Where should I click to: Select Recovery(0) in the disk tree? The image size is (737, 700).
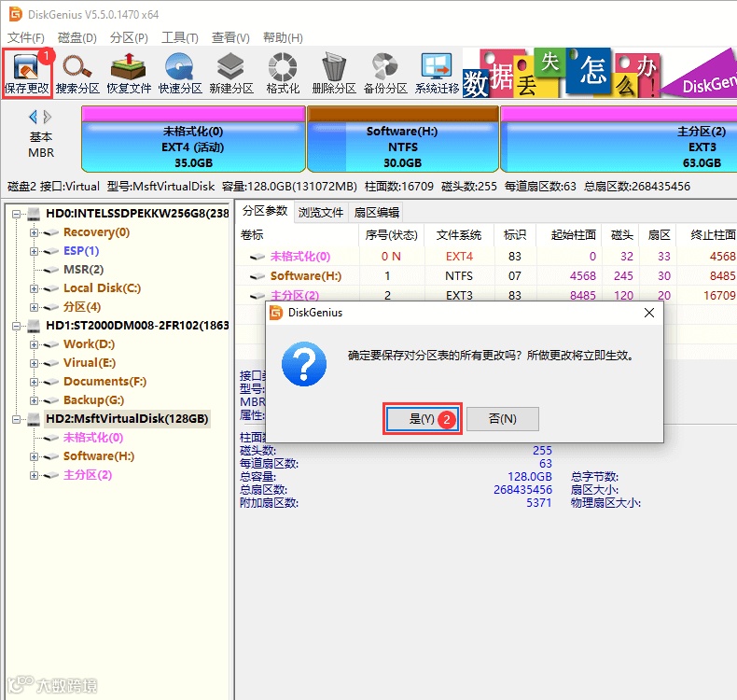(96, 232)
